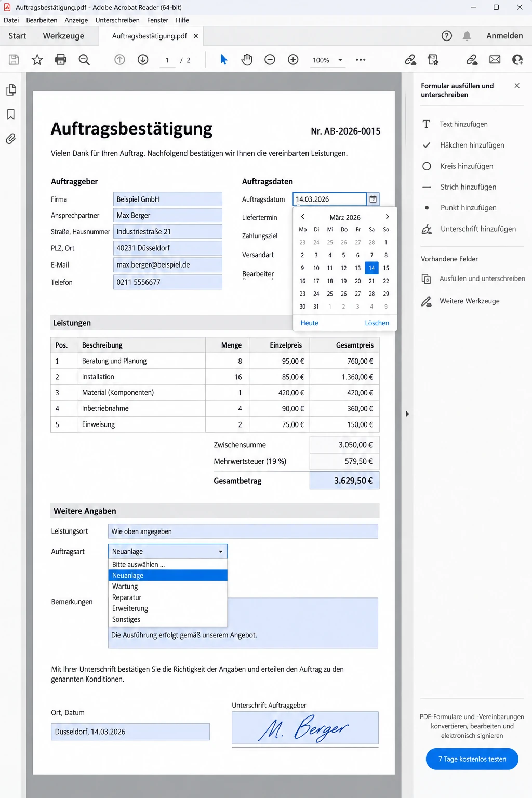Choose the selection arrow tool
Screen dimensions: 532x798
coord(223,60)
